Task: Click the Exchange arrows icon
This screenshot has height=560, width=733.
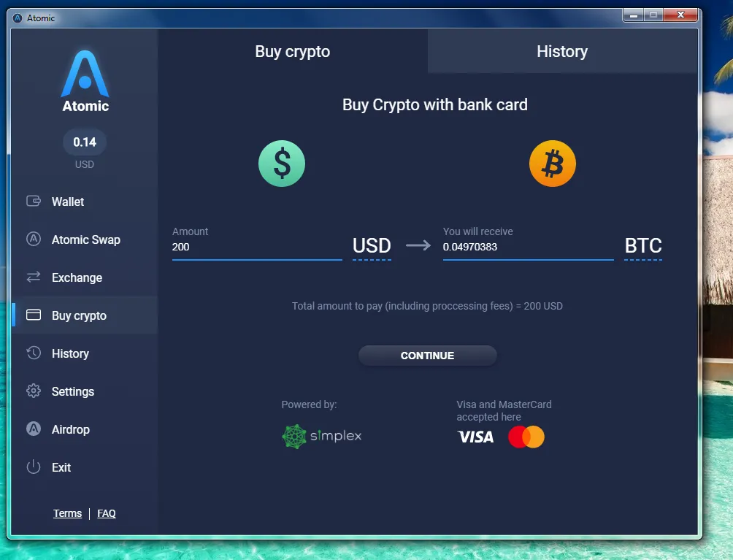Action: [x=33, y=277]
